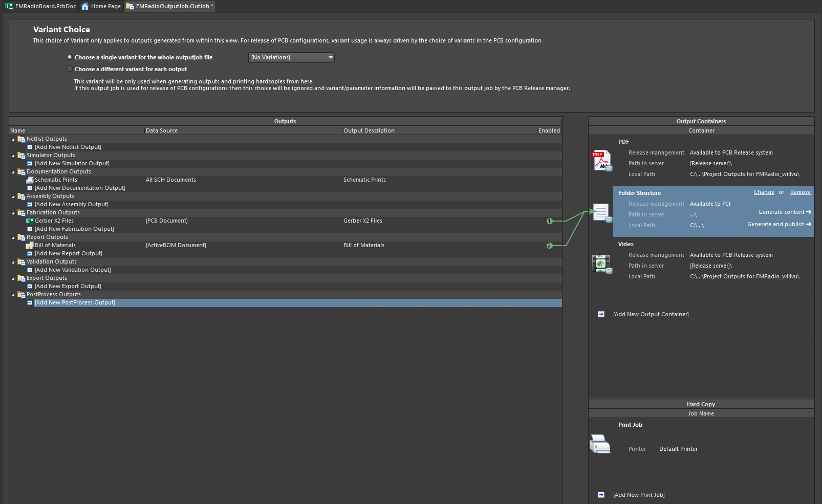Screen dimensions: 822x504
Task: Click the [PCB Document] data source cell
Action: 167,221
